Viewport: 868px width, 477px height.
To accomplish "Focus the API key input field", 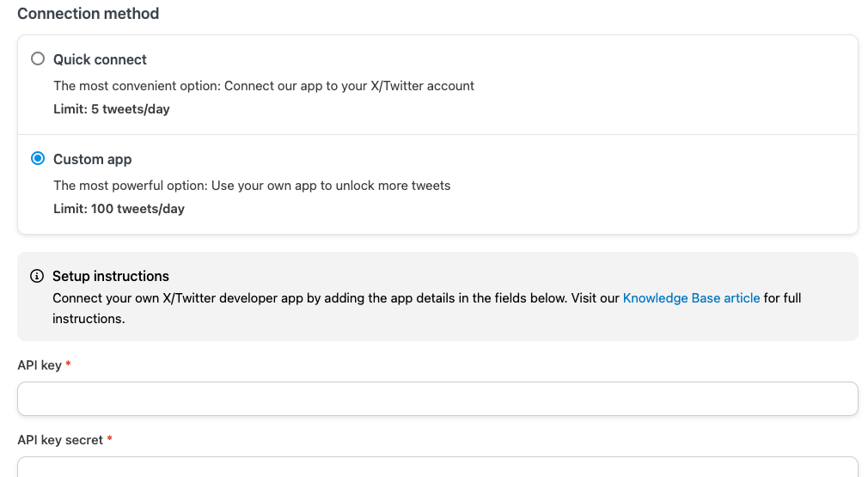I will [437, 399].
